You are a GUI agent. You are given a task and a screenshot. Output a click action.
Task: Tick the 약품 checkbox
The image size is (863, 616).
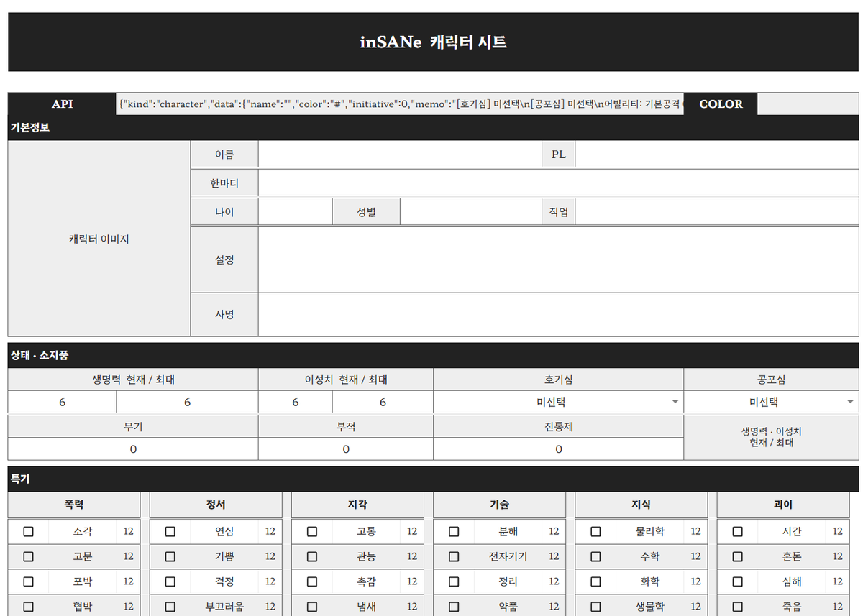[x=454, y=607]
